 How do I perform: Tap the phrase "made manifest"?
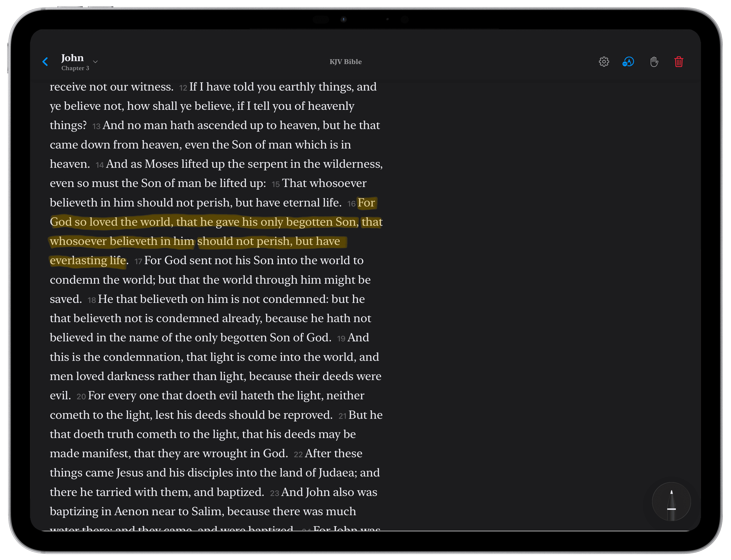pos(90,453)
